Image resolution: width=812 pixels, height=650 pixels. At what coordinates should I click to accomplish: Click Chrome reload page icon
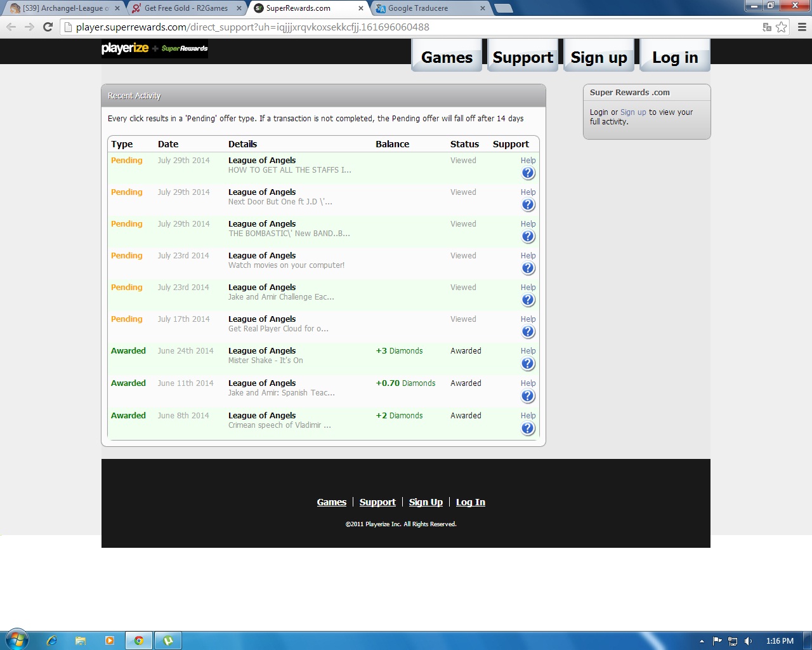48,27
